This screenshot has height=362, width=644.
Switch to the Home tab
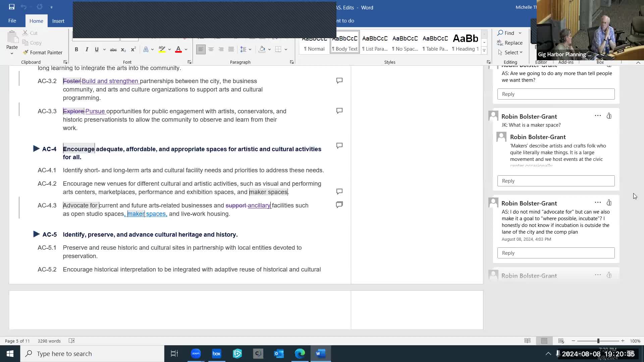click(x=36, y=21)
